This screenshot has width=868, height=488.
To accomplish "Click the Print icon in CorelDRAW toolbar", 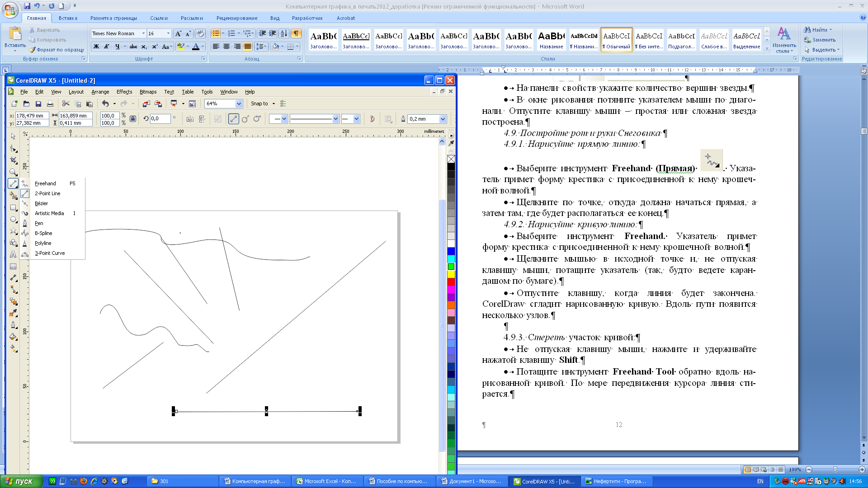I will 50,104.
